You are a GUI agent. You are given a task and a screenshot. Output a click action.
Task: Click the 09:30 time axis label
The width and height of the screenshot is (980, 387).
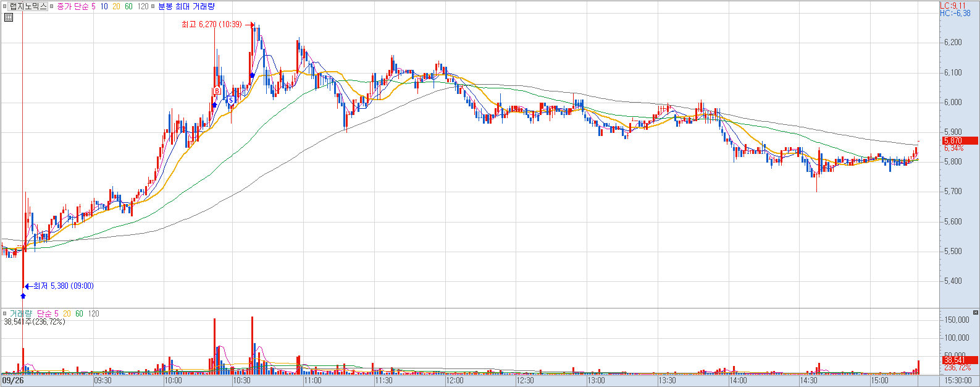[103, 381]
